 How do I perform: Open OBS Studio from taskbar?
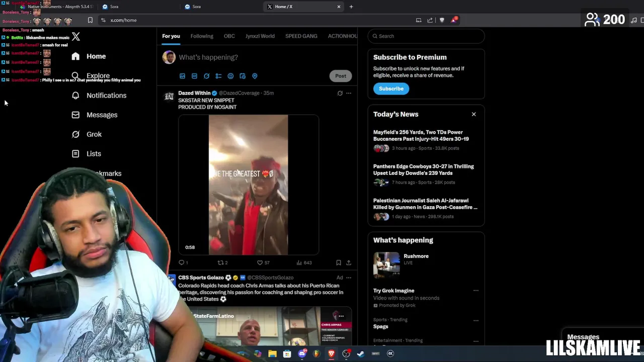[x=346, y=354]
